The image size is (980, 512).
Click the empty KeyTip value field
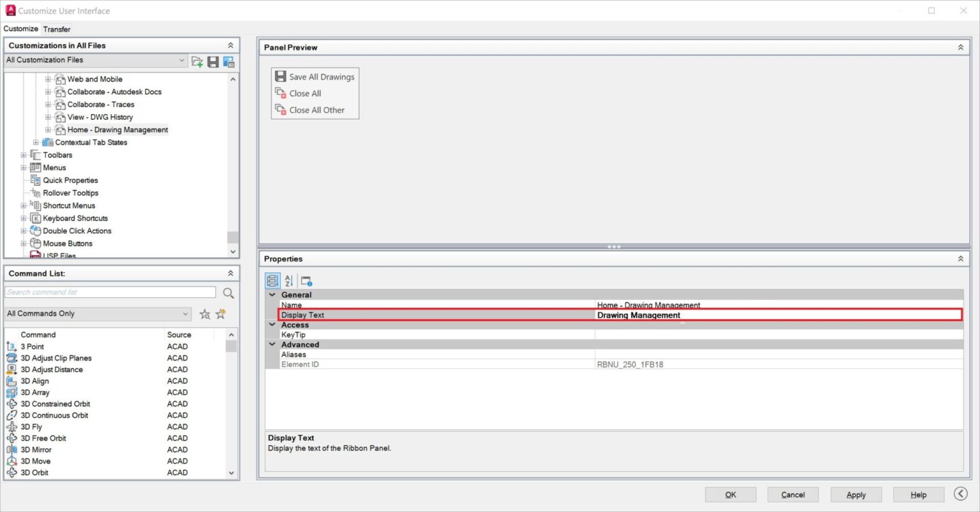pyautogui.click(x=779, y=335)
